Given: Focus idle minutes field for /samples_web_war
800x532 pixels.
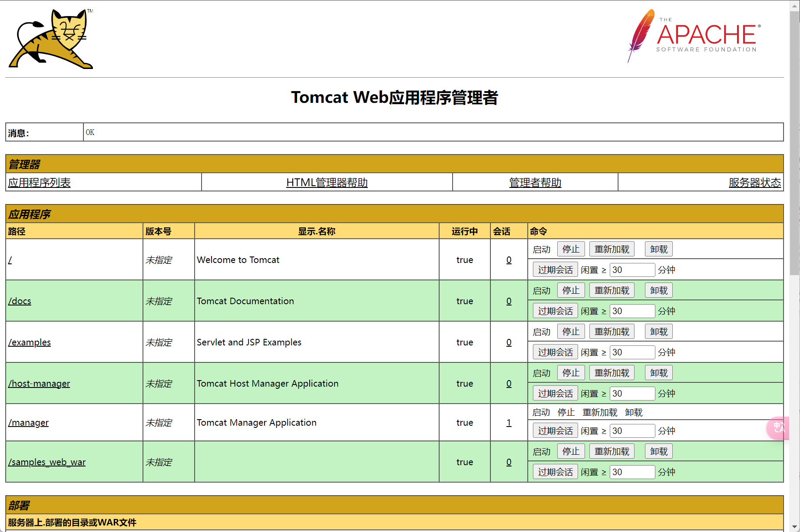Looking at the screenshot, I should coord(632,472).
